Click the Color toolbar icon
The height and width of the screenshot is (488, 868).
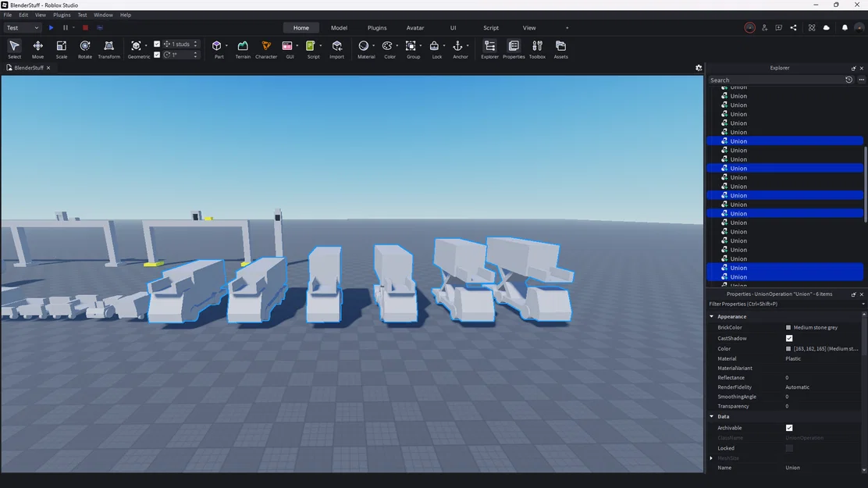[x=387, y=46]
